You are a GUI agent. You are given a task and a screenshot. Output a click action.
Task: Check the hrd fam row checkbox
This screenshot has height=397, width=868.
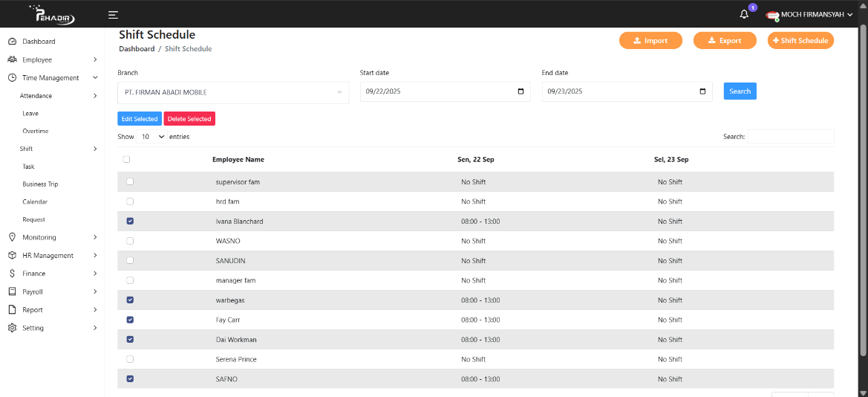coord(130,201)
